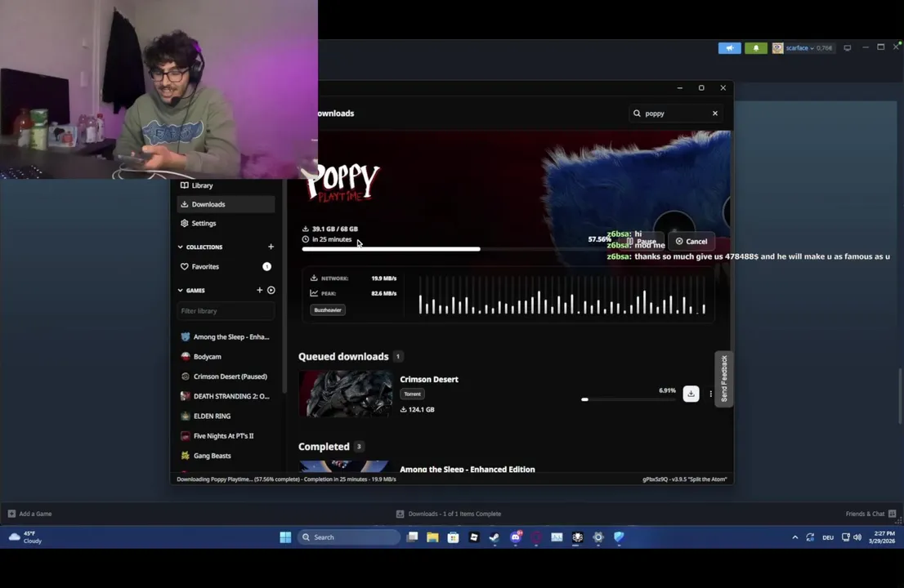Select Among the Sleep in game list
This screenshot has height=588, width=904.
click(x=226, y=337)
